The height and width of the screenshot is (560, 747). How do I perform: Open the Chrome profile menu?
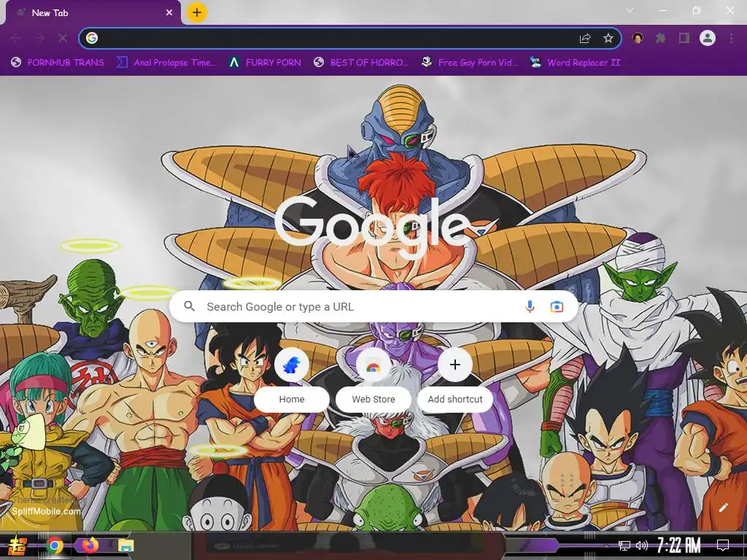pos(708,38)
